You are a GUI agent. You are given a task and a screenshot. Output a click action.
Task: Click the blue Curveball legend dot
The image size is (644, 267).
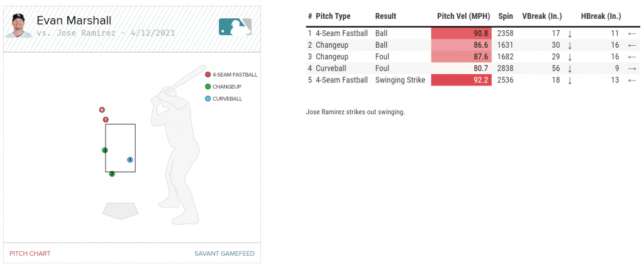[x=208, y=99]
